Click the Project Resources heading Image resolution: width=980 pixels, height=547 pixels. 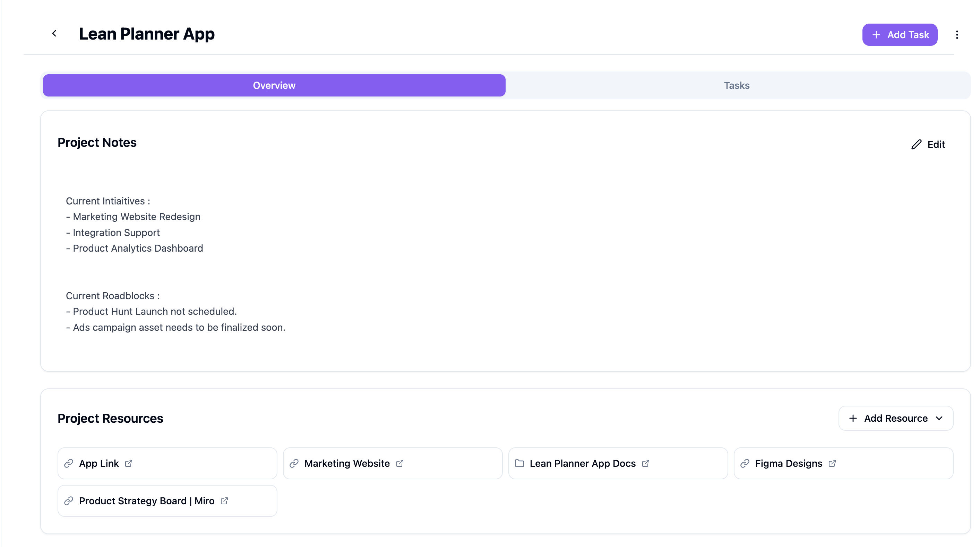point(110,418)
